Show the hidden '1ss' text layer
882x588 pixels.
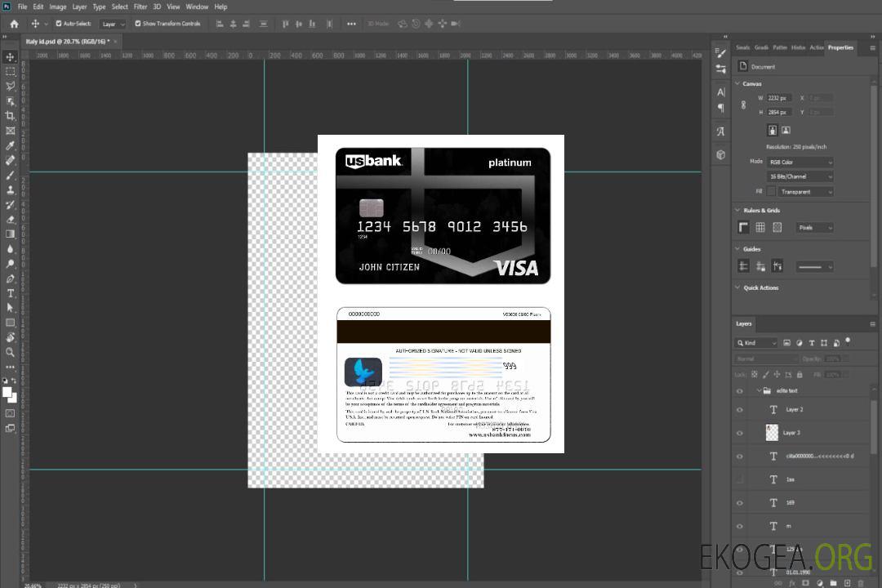(740, 480)
